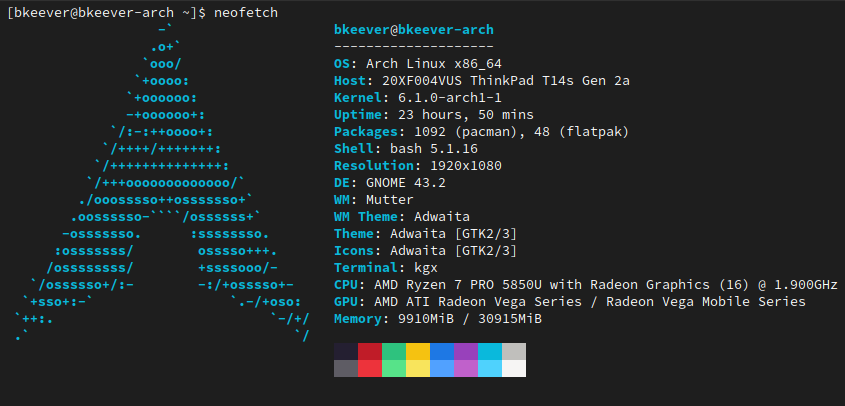
Task: Click the white swatch in bottom color row
Action: [514, 369]
